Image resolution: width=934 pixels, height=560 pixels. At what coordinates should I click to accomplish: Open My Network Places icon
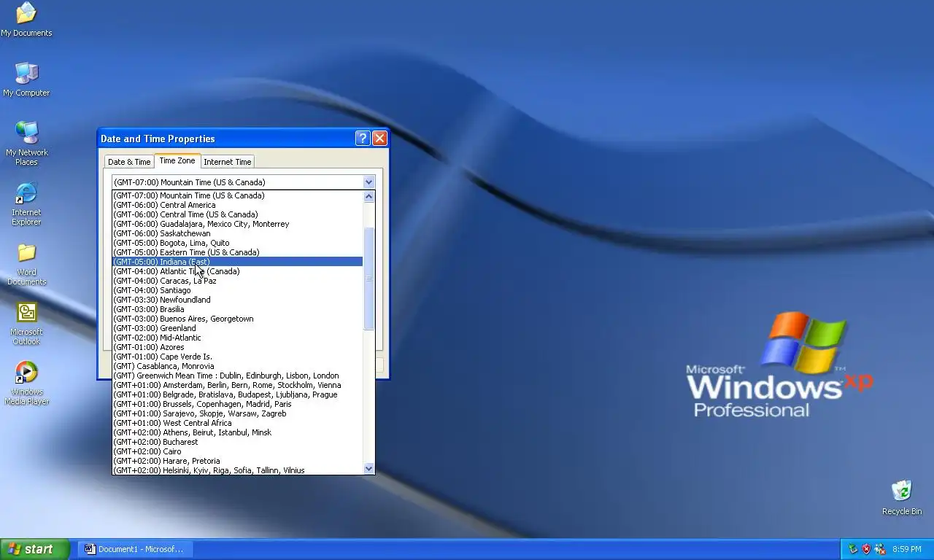26,143
